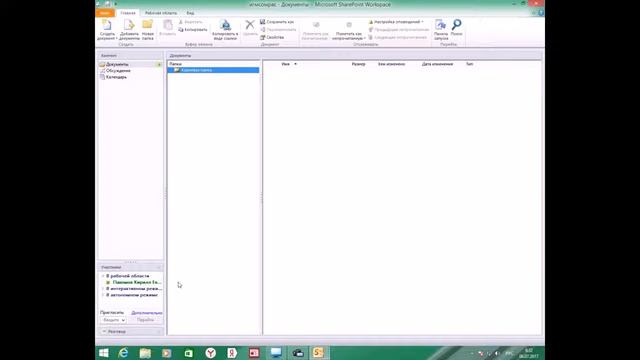Select Обсуждение in the Контент pane
The width and height of the screenshot is (640, 360).
(x=118, y=71)
